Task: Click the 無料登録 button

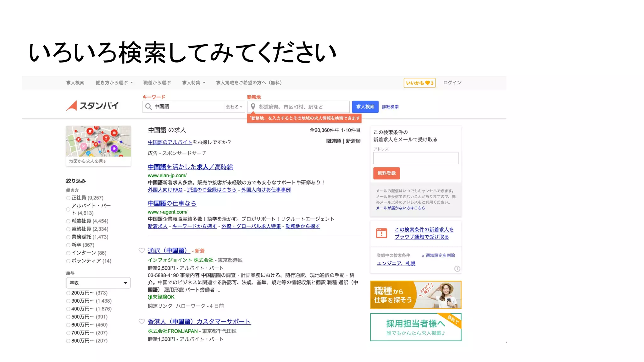Action: click(386, 173)
